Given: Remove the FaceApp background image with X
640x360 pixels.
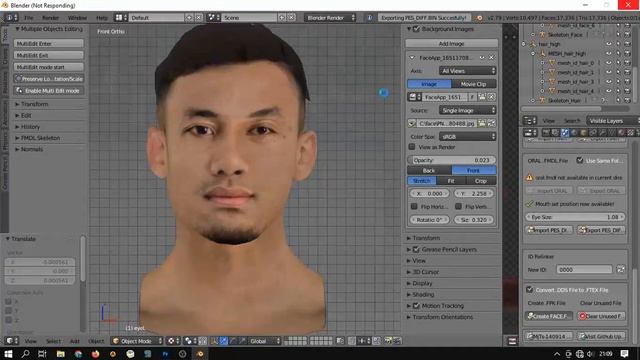Looking at the screenshot, I should click(491, 58).
